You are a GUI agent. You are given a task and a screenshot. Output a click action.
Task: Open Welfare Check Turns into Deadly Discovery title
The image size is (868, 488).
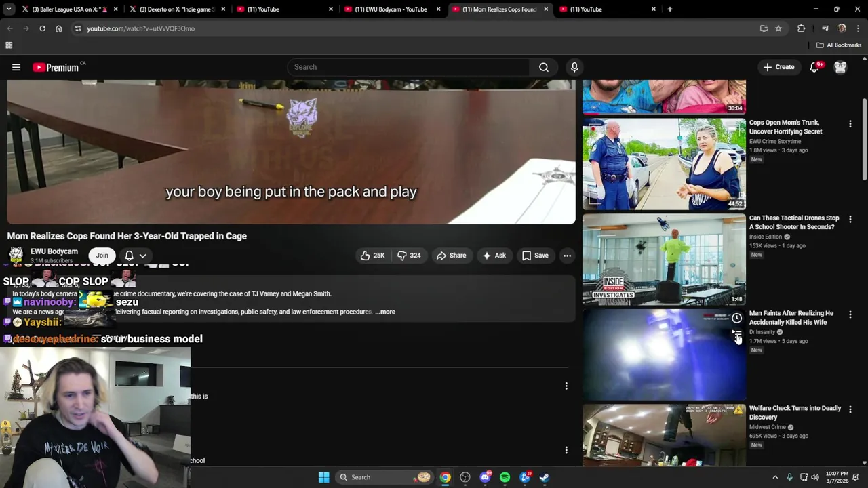[795, 413]
